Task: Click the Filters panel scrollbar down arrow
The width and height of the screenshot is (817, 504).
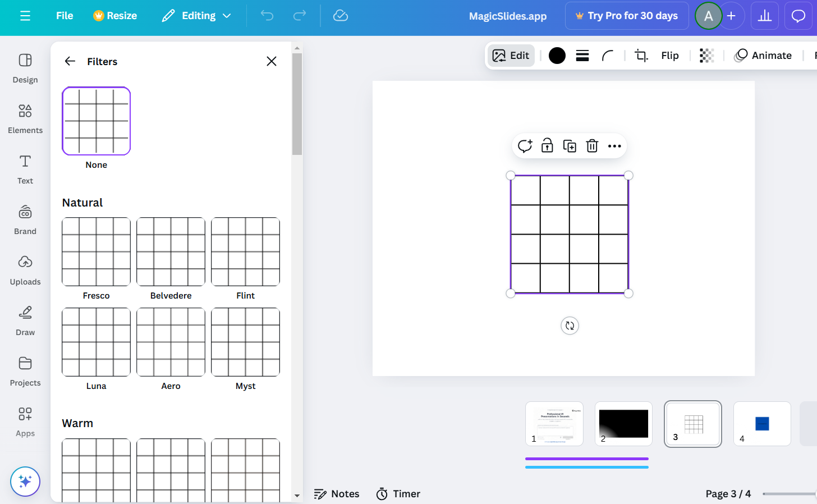Action: click(297, 496)
